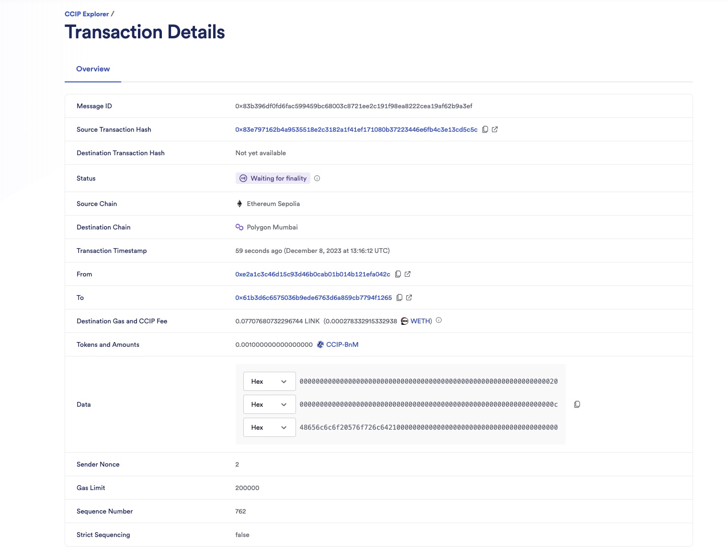Click the Strict Sequencing label
The height and width of the screenshot is (560, 728).
point(103,535)
